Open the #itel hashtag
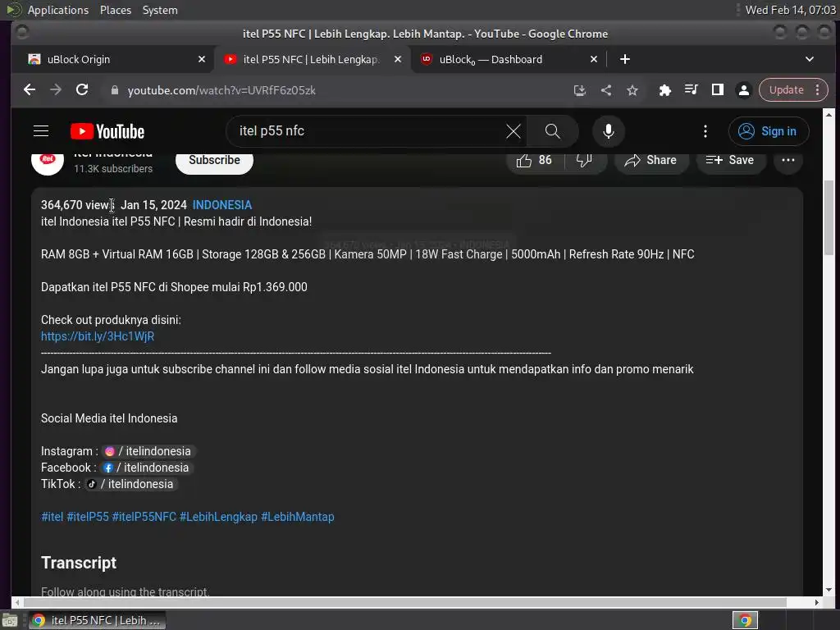 52,517
